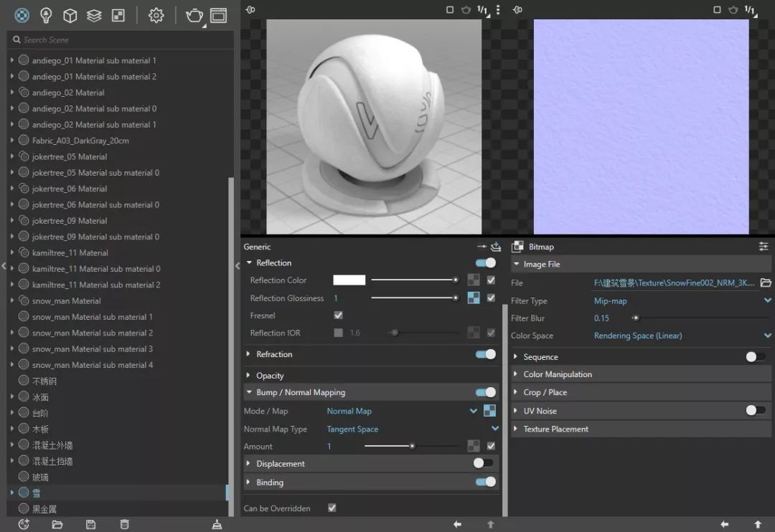Browse for bitmap file folder icon
Image resolution: width=775 pixels, height=532 pixels.
click(765, 282)
